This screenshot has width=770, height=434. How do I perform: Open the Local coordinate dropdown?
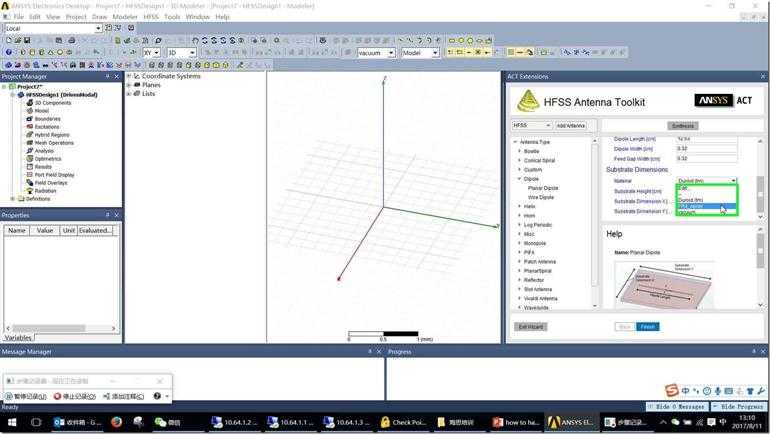(x=98, y=28)
